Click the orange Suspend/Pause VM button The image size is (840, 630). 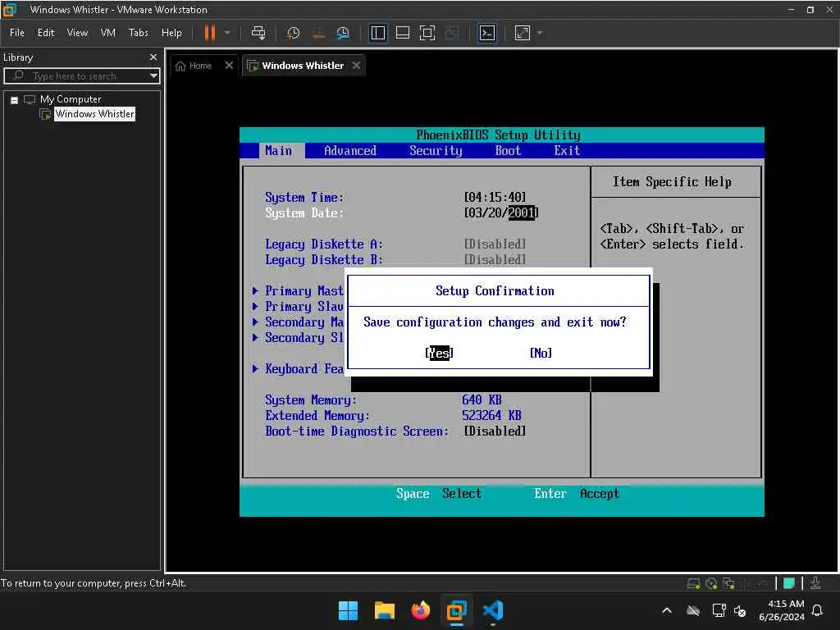point(209,33)
